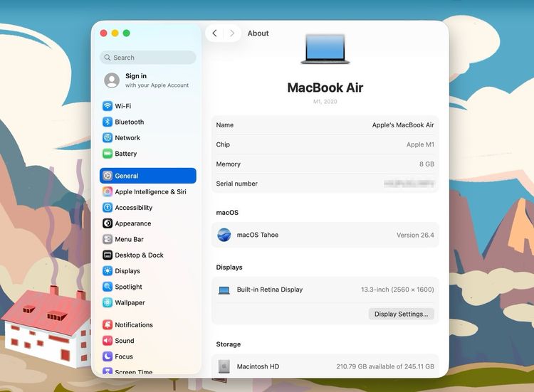
Task: Click the Name value Apple's MacBook Air
Action: 403,125
